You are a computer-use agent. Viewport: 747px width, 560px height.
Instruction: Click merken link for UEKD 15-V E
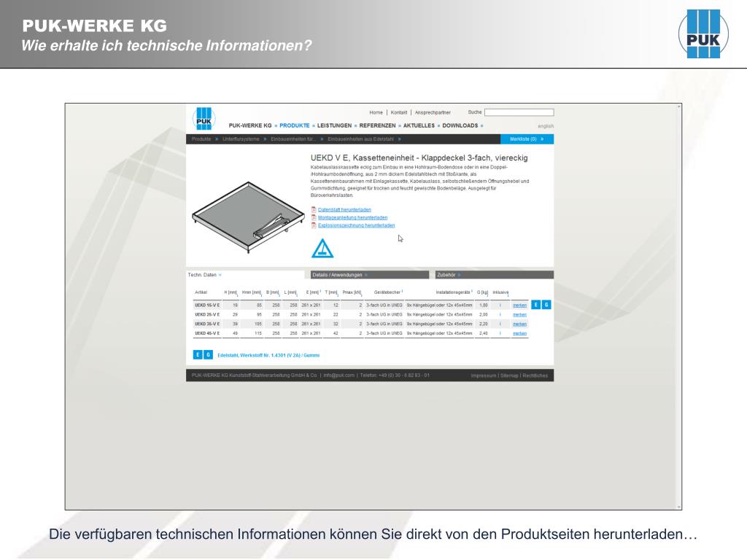[519, 306]
